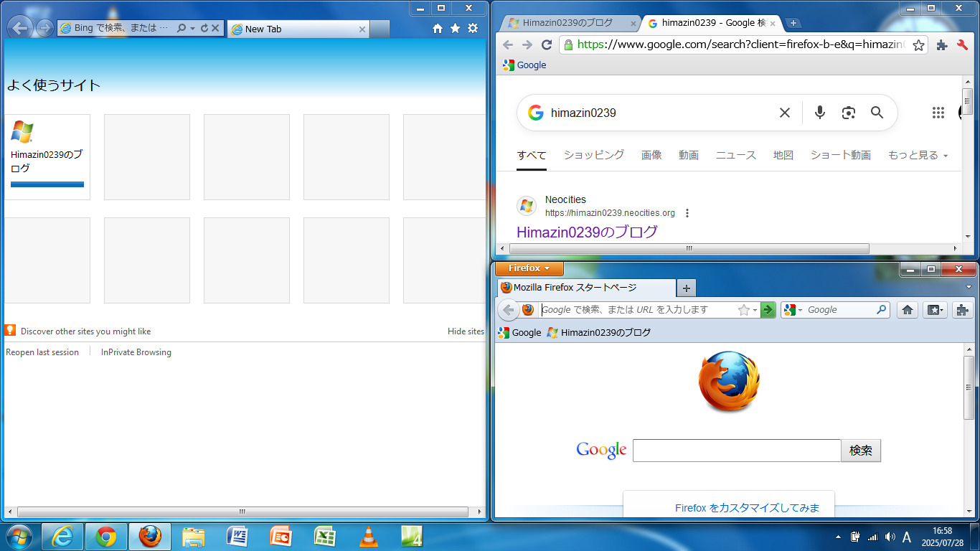
Task: Click the 検索 button on Firefox start page
Action: tap(860, 451)
